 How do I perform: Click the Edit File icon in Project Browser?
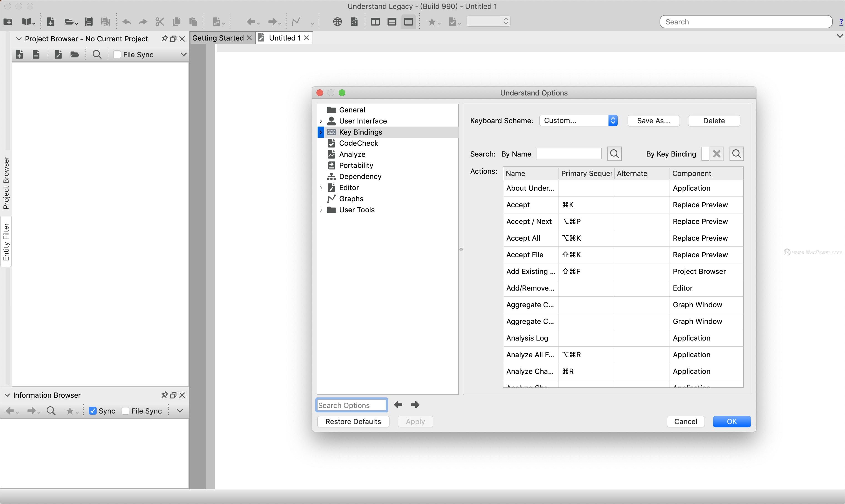point(58,54)
